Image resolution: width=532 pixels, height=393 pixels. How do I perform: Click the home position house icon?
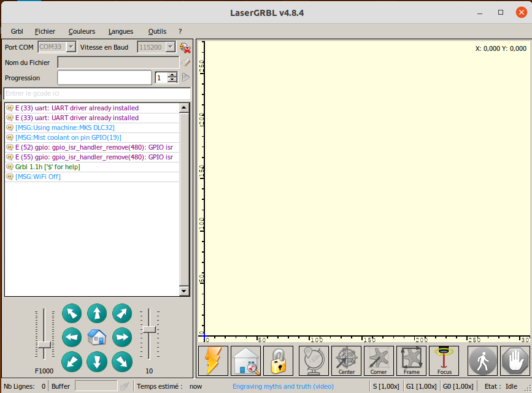pyautogui.click(x=97, y=337)
